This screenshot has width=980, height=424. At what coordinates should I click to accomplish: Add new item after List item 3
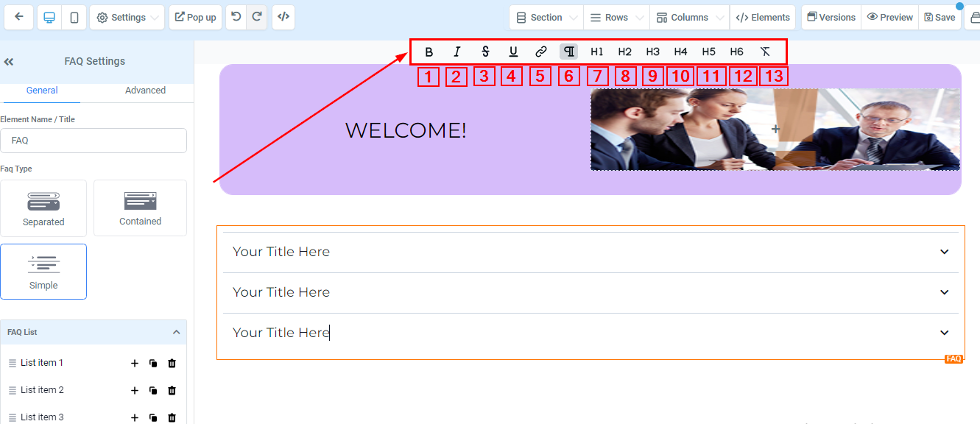coord(135,417)
